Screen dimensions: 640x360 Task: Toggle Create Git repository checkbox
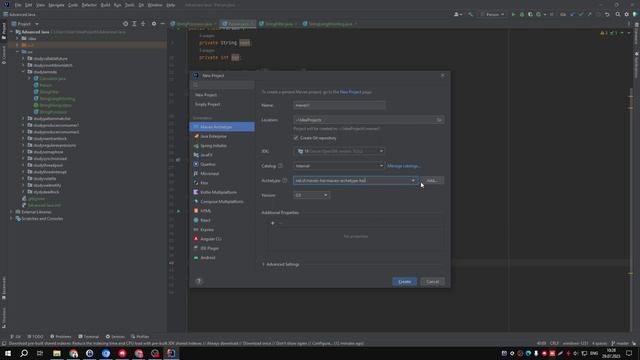pyautogui.click(x=296, y=138)
